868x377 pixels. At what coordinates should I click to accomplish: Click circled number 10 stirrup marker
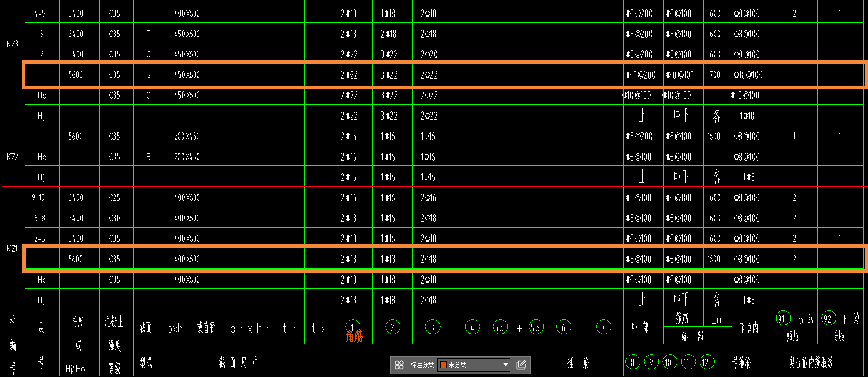[670, 362]
